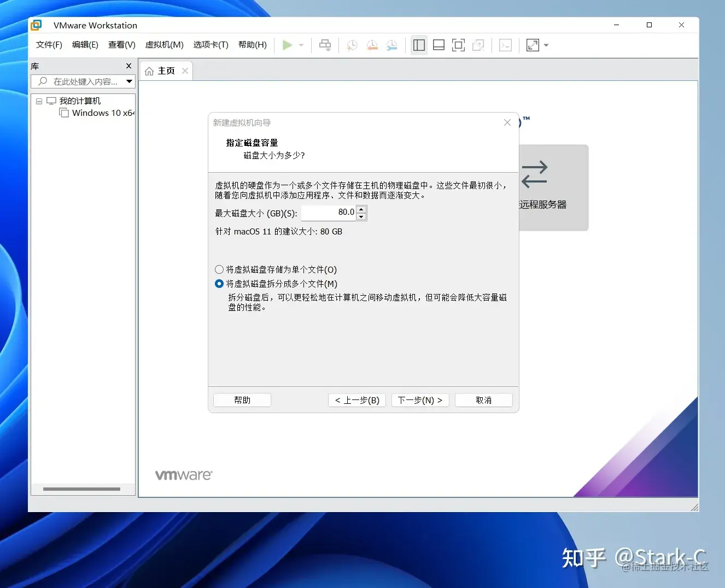Close the 主页 tab
Screen dimensions: 725x588
(185, 71)
